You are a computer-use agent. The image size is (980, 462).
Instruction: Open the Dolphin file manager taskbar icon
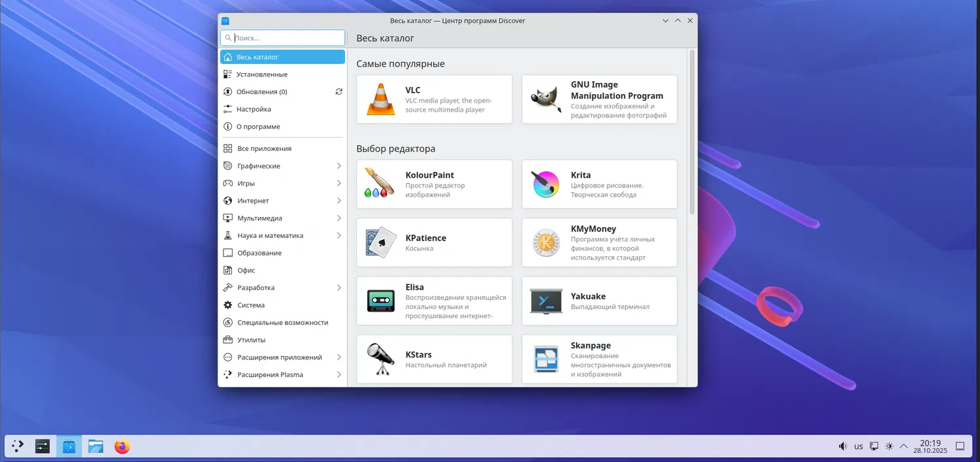point(96,446)
